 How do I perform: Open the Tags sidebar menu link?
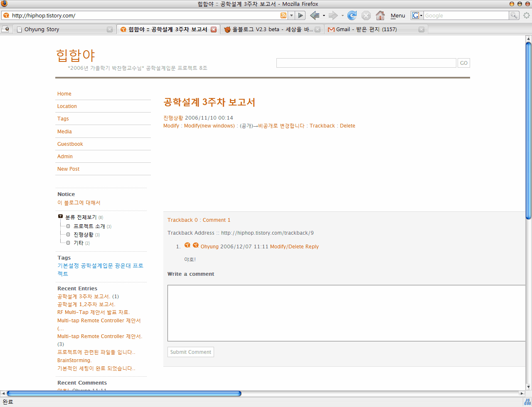pos(63,119)
